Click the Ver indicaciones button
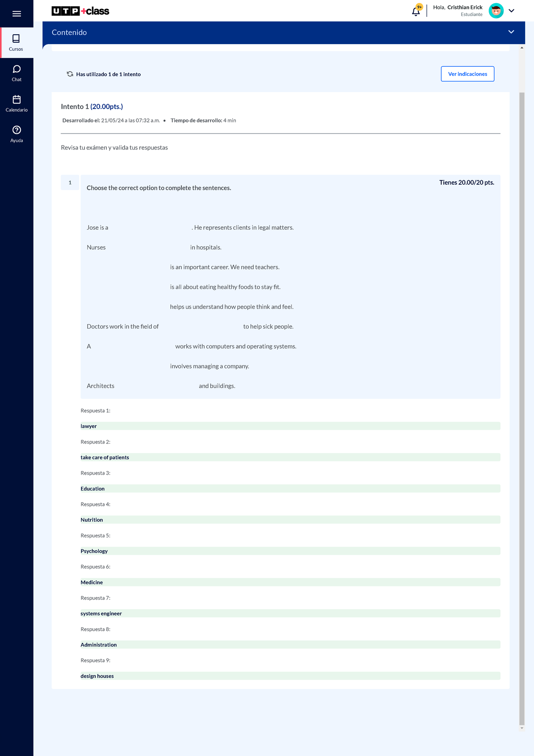This screenshot has height=756, width=534. tap(467, 74)
